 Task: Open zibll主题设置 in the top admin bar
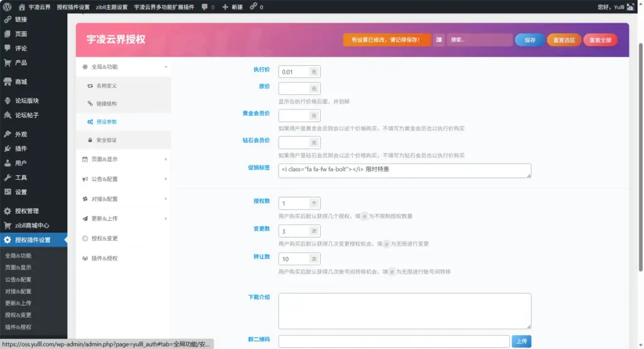112,7
